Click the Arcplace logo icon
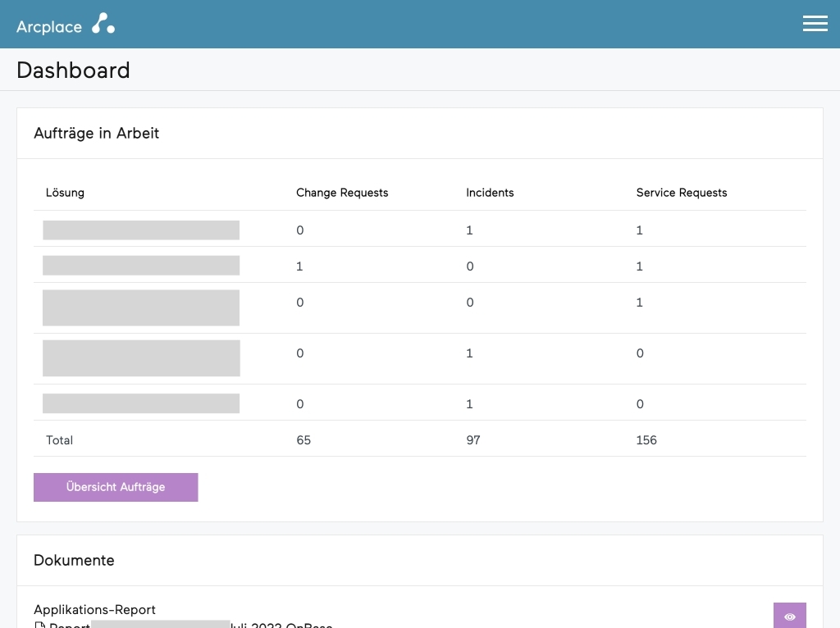This screenshot has height=628, width=840. (103, 24)
